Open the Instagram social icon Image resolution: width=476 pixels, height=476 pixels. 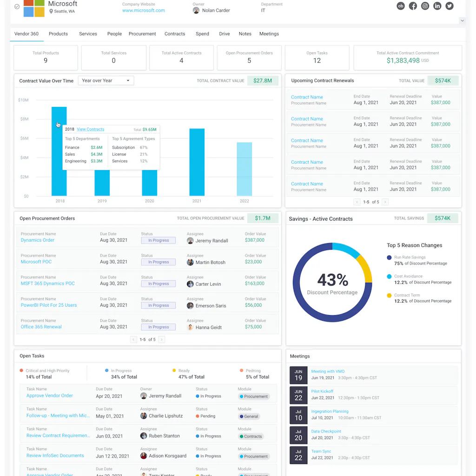(425, 6)
